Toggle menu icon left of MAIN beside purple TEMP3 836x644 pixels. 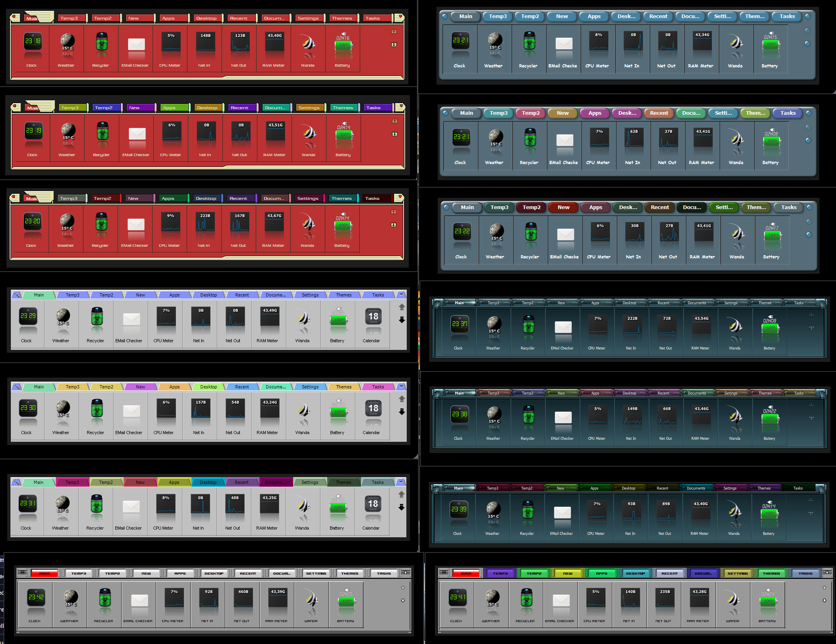coord(444,573)
